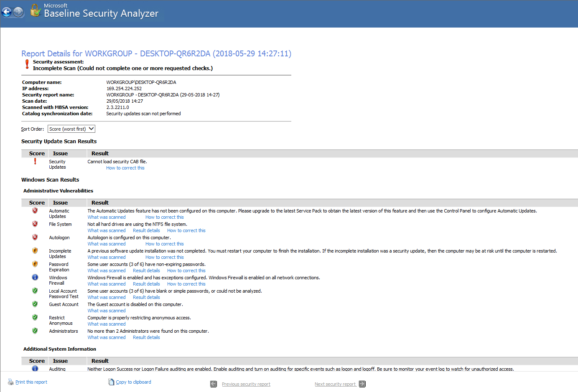Click the yellow warning shield for Incomplete Updates

click(x=35, y=250)
